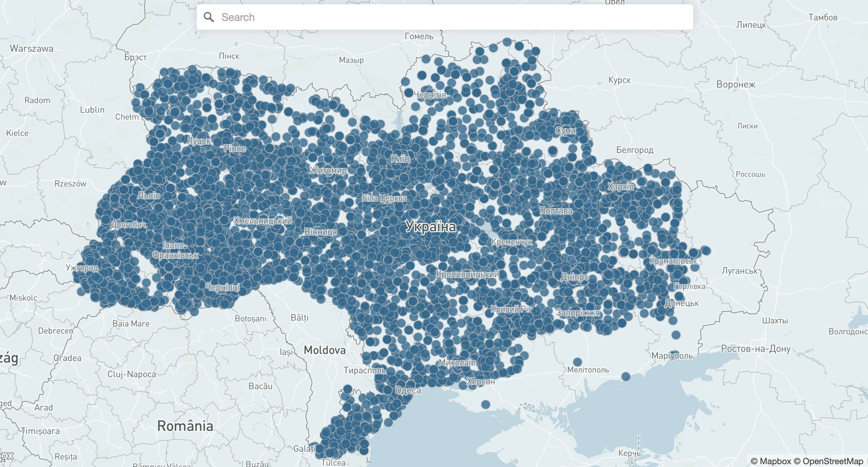
Task: Click the Суми city label
Action: click(x=565, y=131)
